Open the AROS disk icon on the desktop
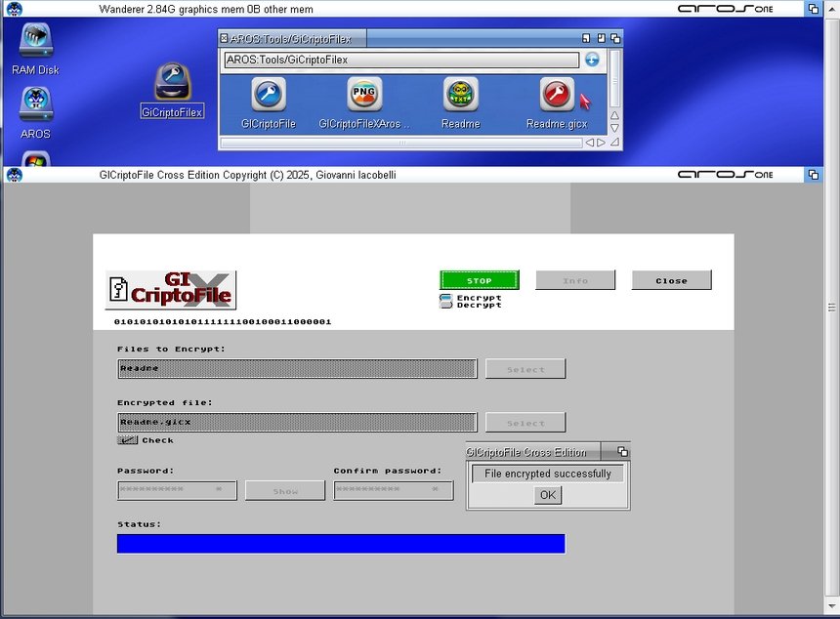Viewport: 840px width, 619px height. [36, 112]
